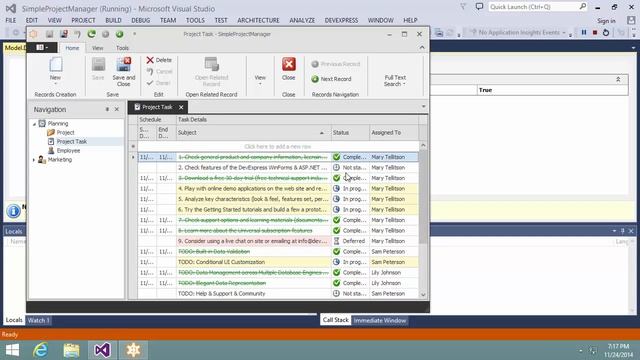
Task: Open Internet Explorer from taskbar
Action: coord(40,350)
